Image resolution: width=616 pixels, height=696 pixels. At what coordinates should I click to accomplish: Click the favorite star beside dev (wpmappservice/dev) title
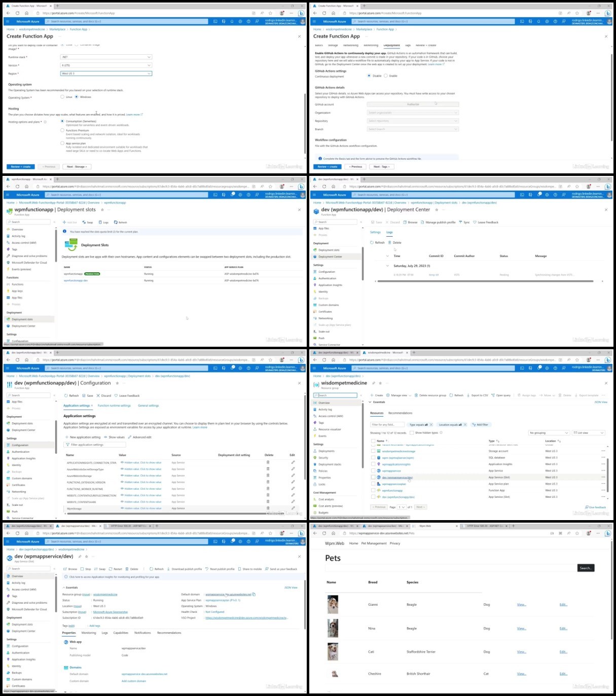point(87,556)
